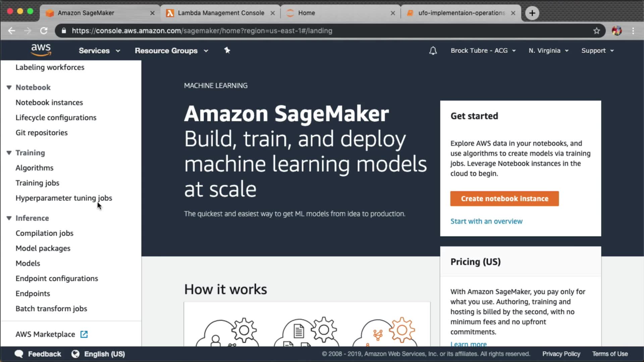This screenshot has height=362, width=644.
Task: Click the Create notebook instance button
Action: (x=504, y=199)
